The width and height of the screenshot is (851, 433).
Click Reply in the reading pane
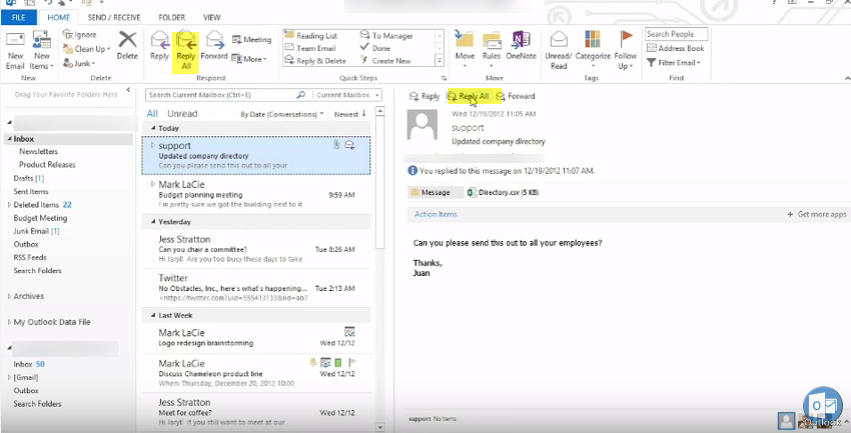(x=424, y=96)
